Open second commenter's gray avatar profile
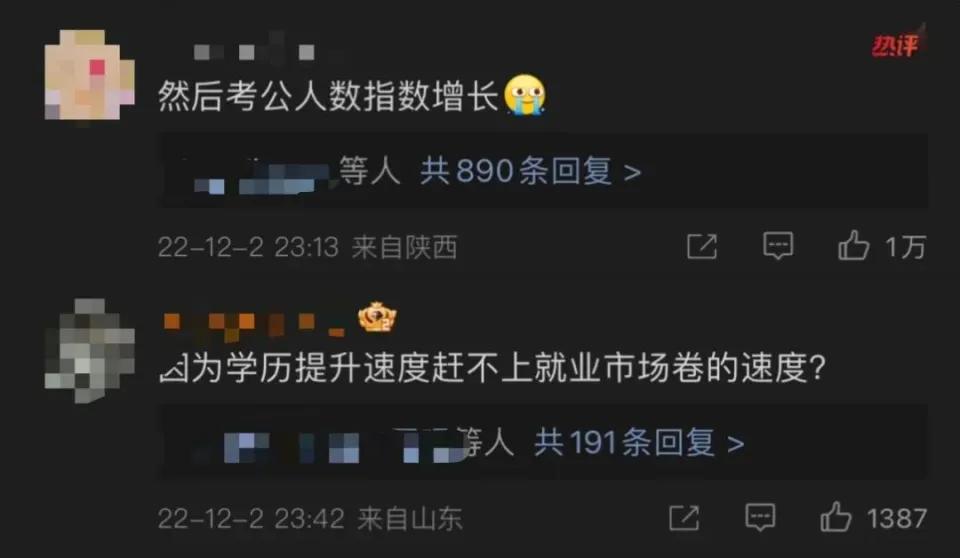This screenshot has width=960, height=558. (x=89, y=350)
